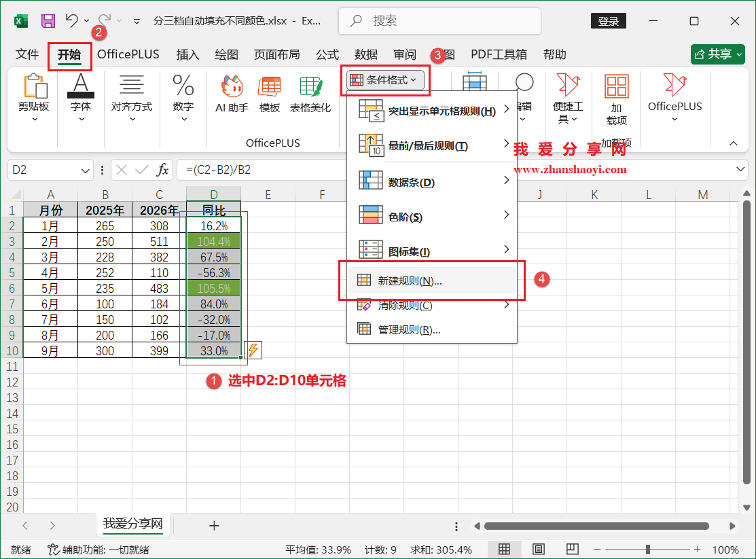Image resolution: width=756 pixels, height=559 pixels.
Task: Expand the Name Box dropdown arrow
Action: pyautogui.click(x=86, y=170)
